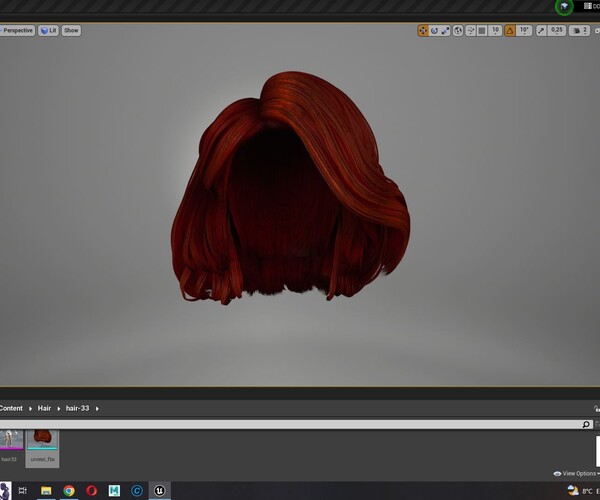Click the search magnifier icon

tap(586, 424)
